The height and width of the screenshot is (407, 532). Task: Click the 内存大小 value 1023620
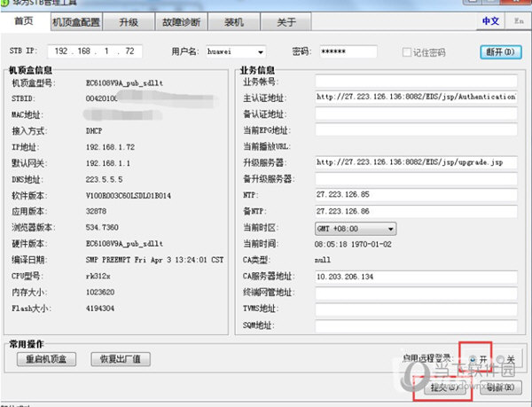(x=100, y=293)
